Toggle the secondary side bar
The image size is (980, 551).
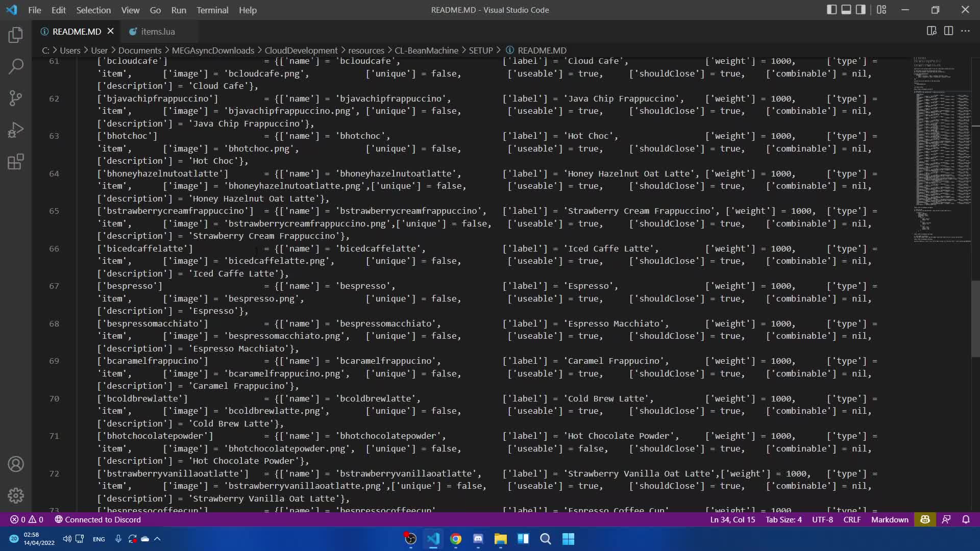coord(861,9)
